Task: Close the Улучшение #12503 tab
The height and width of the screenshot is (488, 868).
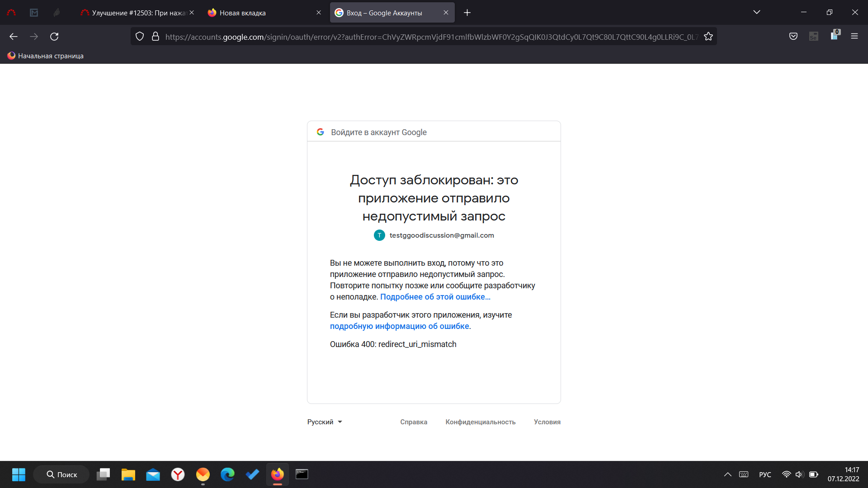Action: [x=192, y=13]
